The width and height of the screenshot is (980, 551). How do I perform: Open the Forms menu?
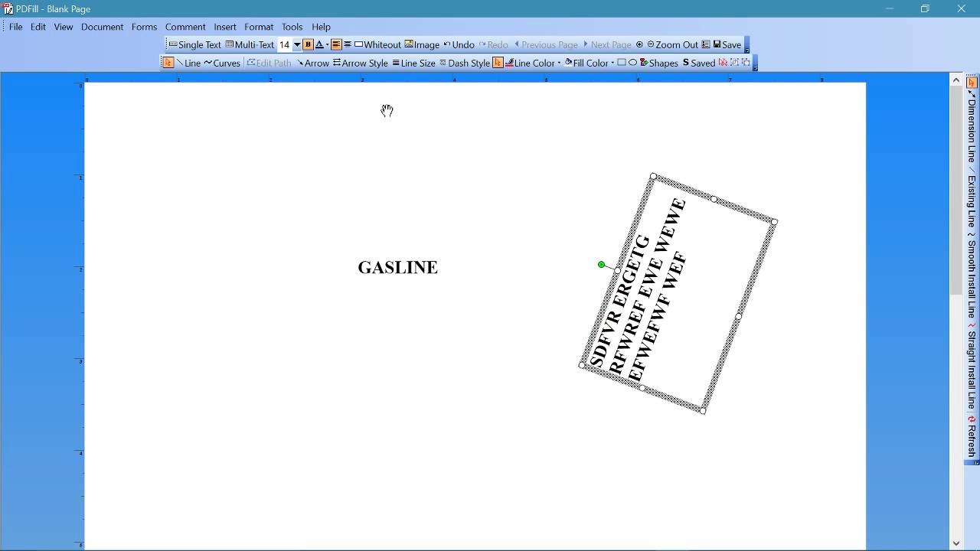[144, 27]
